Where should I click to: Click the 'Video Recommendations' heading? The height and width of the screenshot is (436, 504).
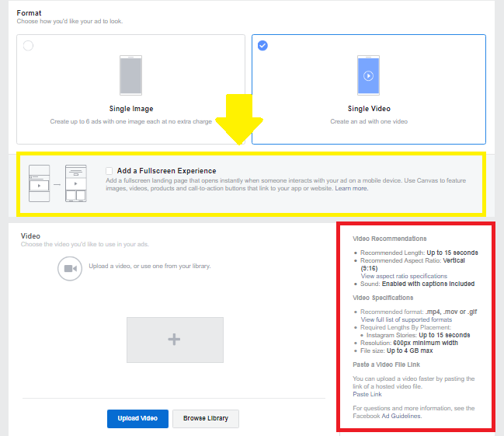[x=390, y=239]
